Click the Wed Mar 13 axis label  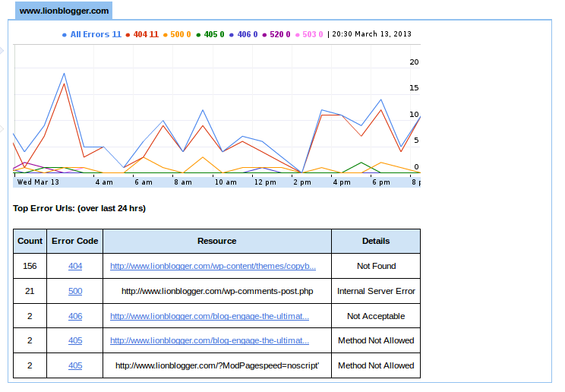[38, 182]
